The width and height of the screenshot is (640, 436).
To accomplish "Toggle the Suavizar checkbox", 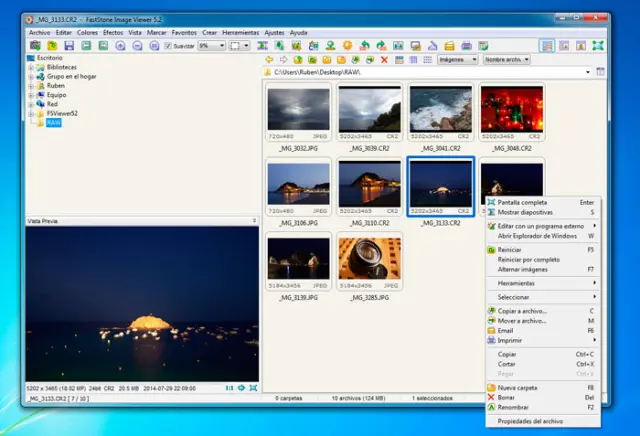I will point(168,46).
